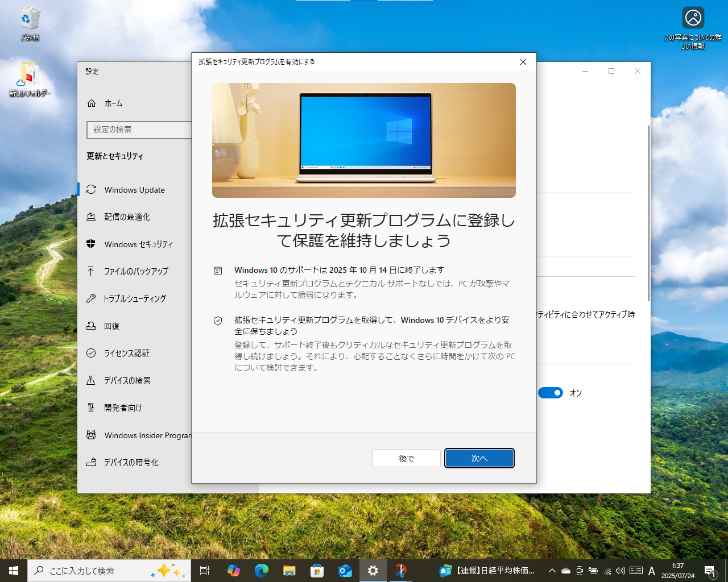Select Windows Update in the sidebar
Screen dimensions: 728x582
134,190
